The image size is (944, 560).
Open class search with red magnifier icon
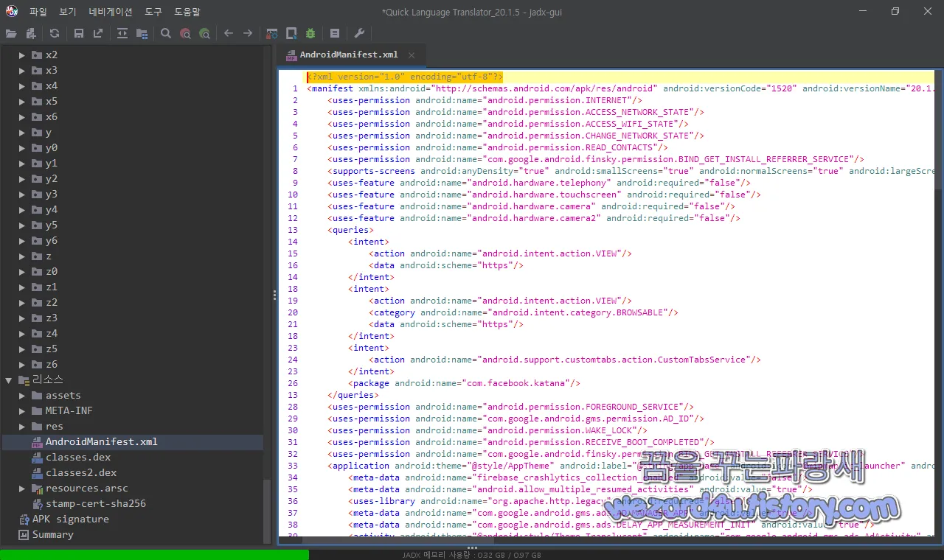[185, 33]
